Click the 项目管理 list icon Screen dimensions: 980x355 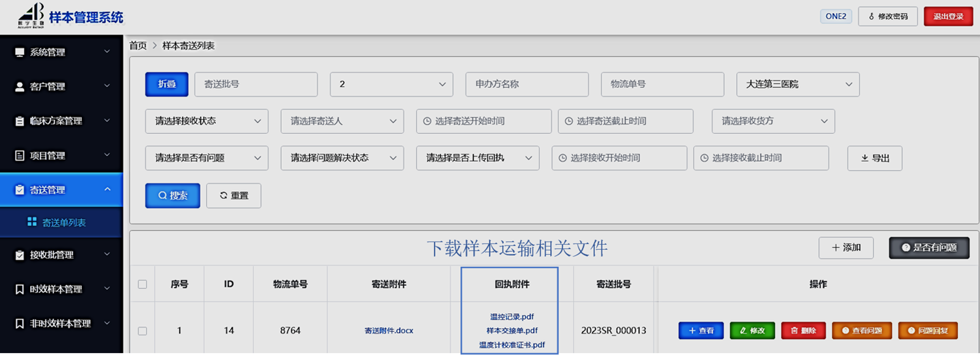pos(20,156)
